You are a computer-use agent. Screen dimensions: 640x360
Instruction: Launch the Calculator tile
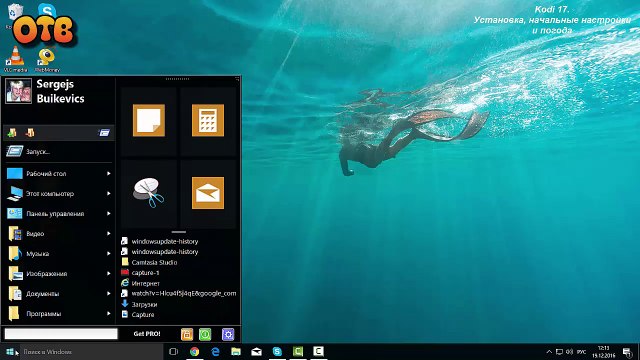[208, 120]
